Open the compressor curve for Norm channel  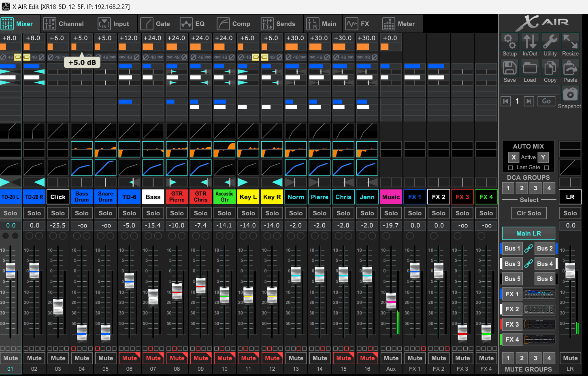(x=296, y=168)
